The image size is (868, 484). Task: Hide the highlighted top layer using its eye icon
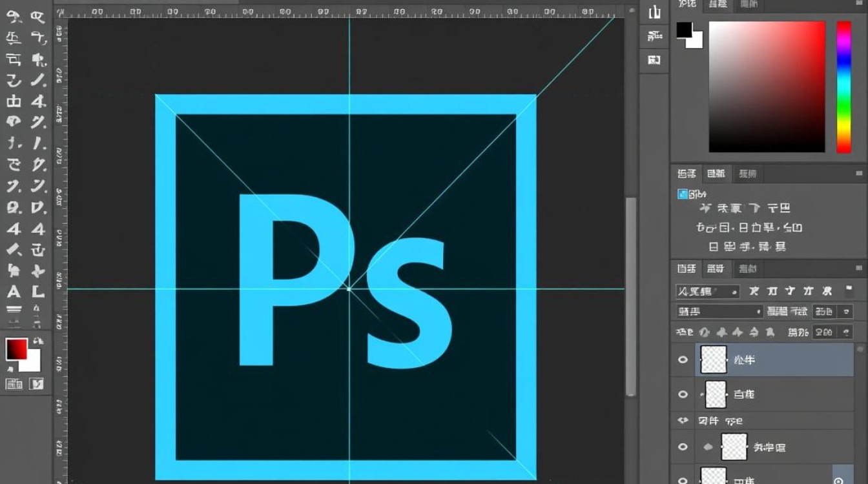(x=683, y=360)
